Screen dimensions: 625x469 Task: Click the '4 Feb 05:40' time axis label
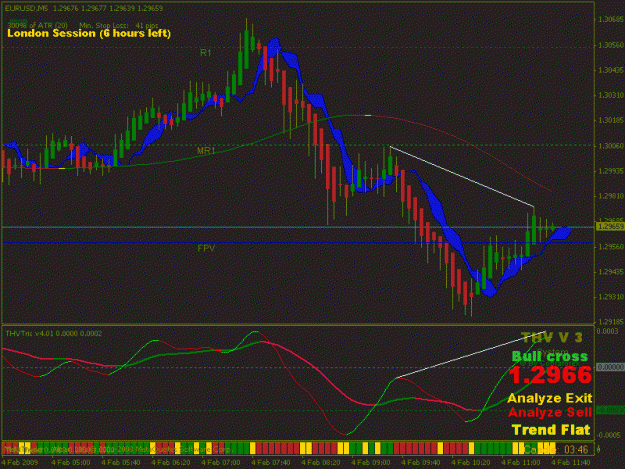[121, 463]
